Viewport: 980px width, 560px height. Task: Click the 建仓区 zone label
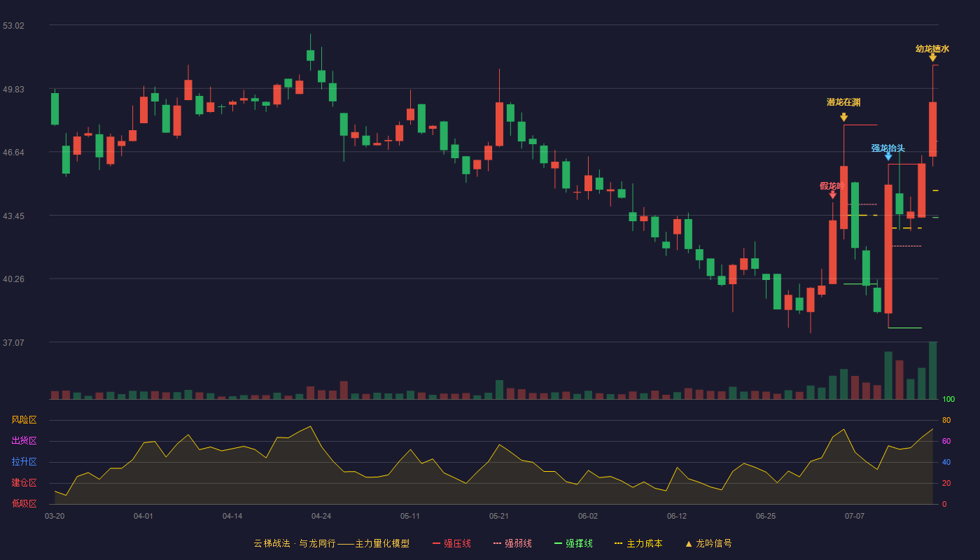(x=24, y=483)
